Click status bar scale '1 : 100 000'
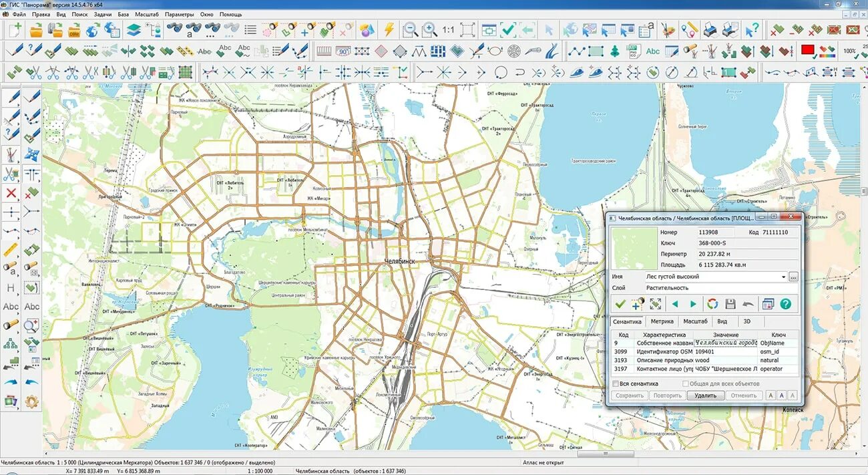Image resolution: width=868 pixels, height=475 pixels. coord(260,471)
